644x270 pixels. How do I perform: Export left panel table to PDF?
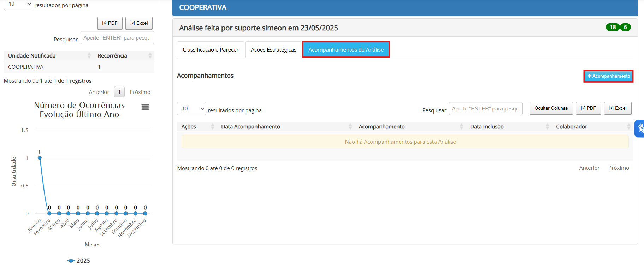110,23
